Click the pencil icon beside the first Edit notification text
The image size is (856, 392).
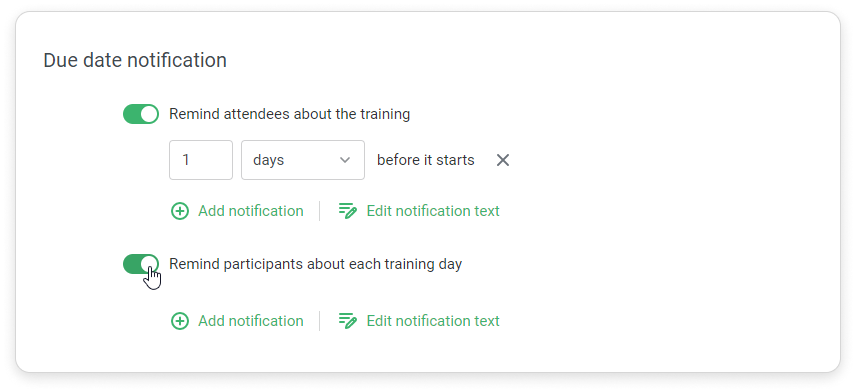348,211
